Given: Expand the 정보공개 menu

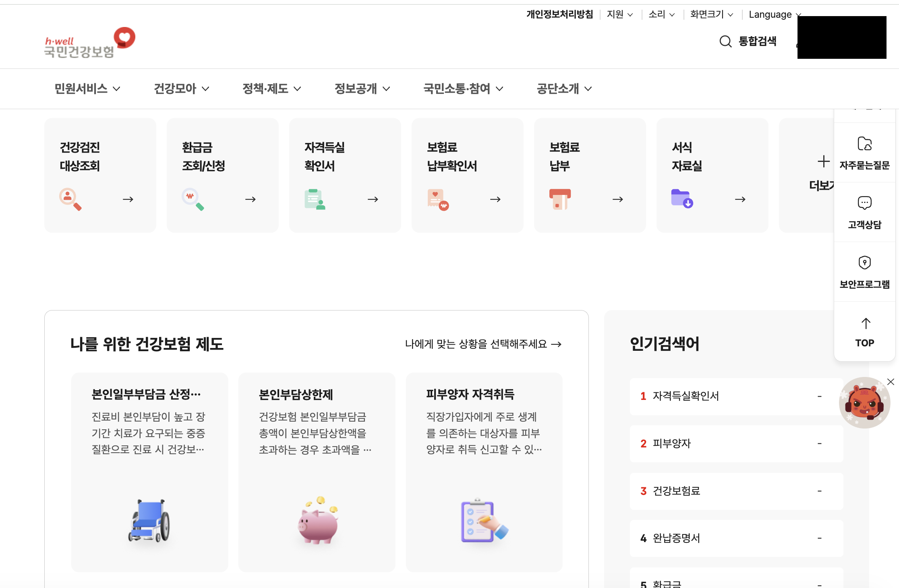Looking at the screenshot, I should [x=362, y=89].
